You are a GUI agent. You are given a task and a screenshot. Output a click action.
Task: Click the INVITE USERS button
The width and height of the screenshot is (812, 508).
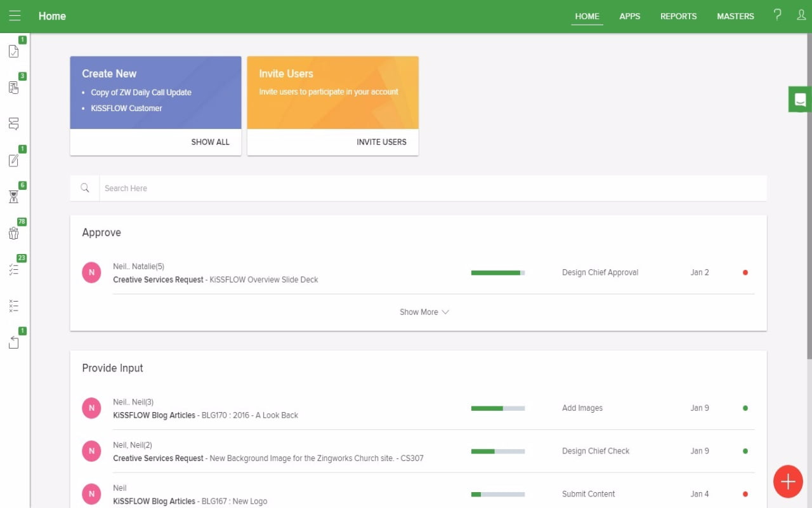point(381,142)
